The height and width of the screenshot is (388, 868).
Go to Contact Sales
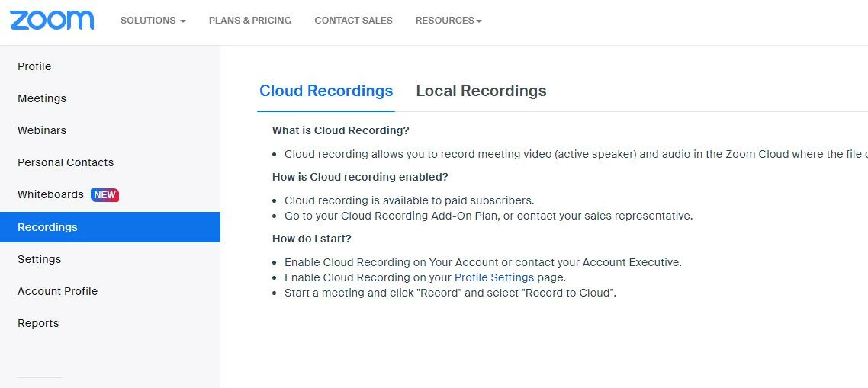pyautogui.click(x=353, y=21)
